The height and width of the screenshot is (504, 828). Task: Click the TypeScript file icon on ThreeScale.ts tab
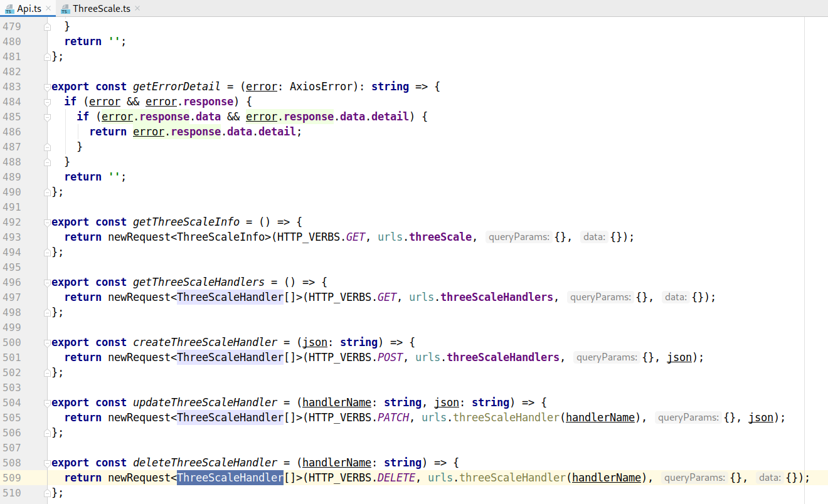65,9
